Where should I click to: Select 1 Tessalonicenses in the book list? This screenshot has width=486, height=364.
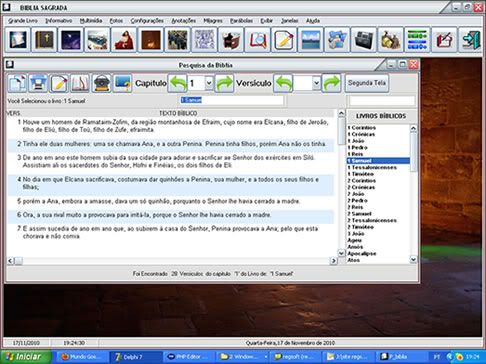378,167
